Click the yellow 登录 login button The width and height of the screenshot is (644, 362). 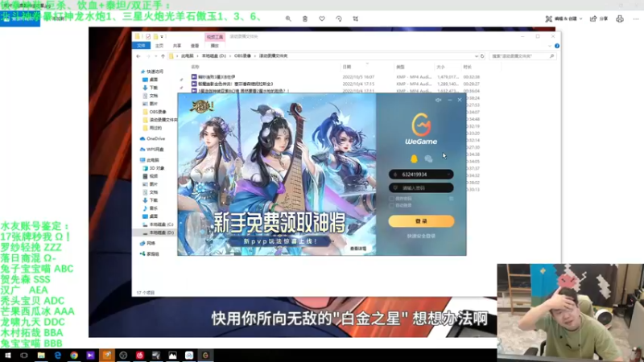[421, 220]
